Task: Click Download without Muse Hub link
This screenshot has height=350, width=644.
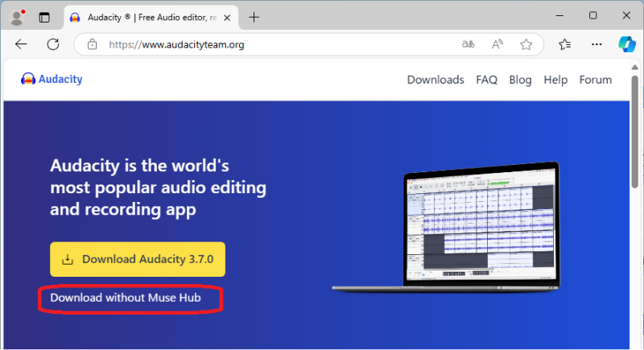Action: [126, 298]
